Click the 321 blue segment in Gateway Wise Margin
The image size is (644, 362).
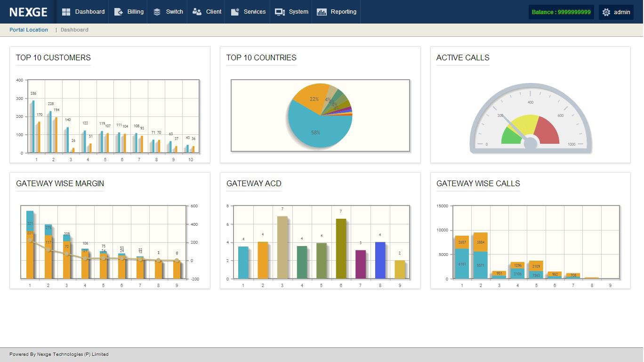[30, 221]
